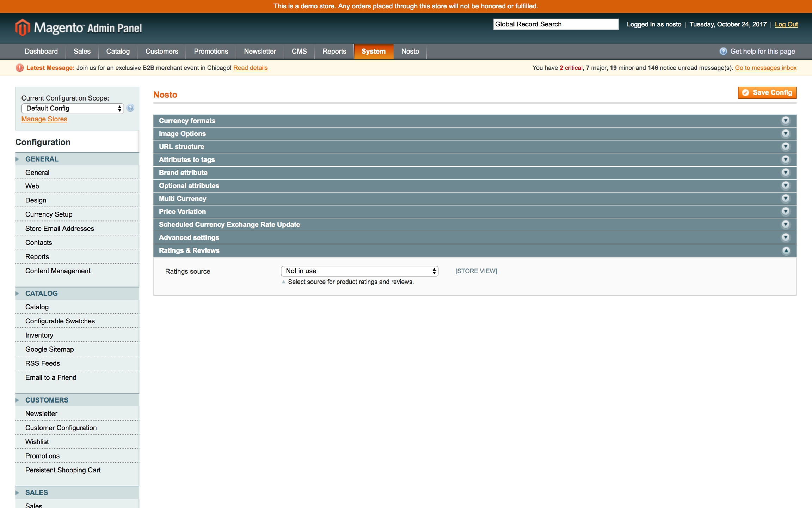Expand the URL structure section header

click(181, 147)
